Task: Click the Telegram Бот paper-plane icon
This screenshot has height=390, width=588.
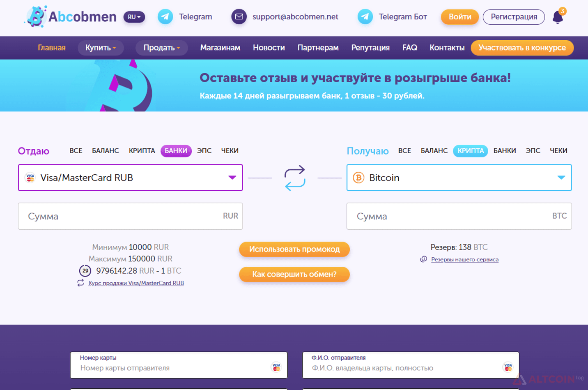Action: 365,17
